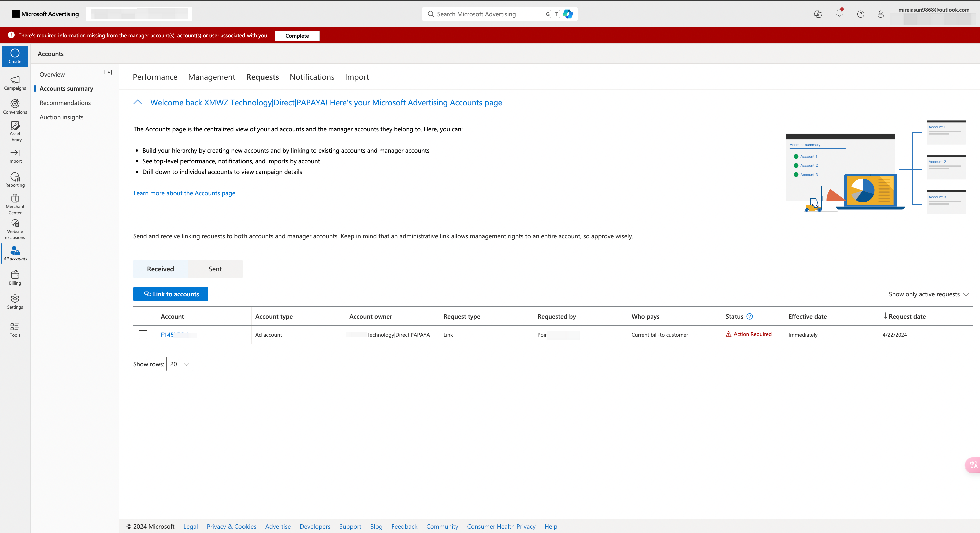Open Show only active requests dropdown

click(x=928, y=294)
